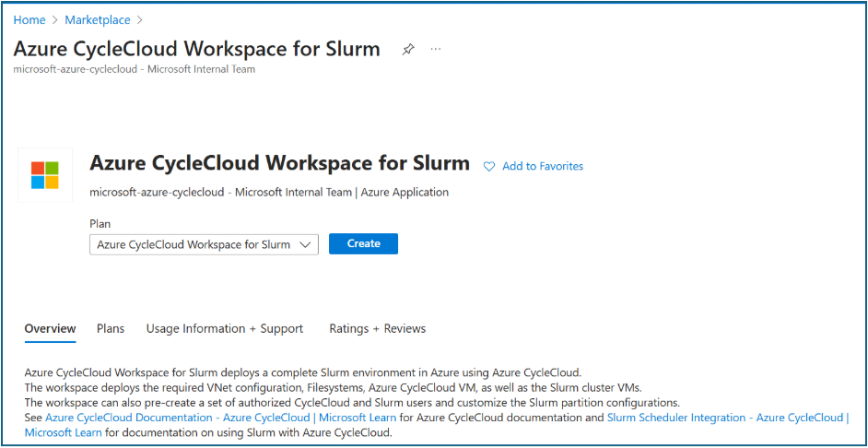Image resolution: width=868 pixels, height=448 pixels.
Task: Open the ellipsis more options menu
Action: 436,49
